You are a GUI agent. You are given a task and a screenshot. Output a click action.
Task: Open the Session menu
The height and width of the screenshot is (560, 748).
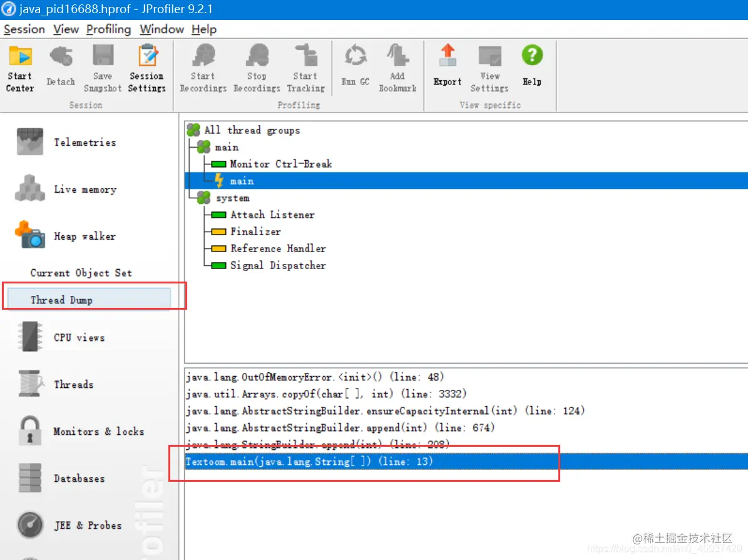tap(24, 29)
